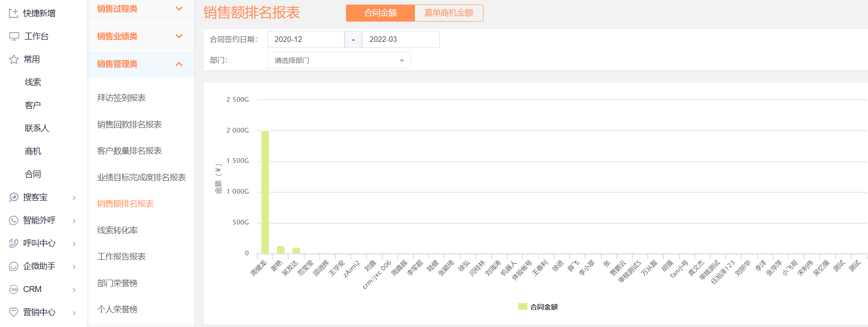Open 销售回款排名报表 menu item
Image resolution: width=868 pixels, height=327 pixels.
tap(129, 125)
